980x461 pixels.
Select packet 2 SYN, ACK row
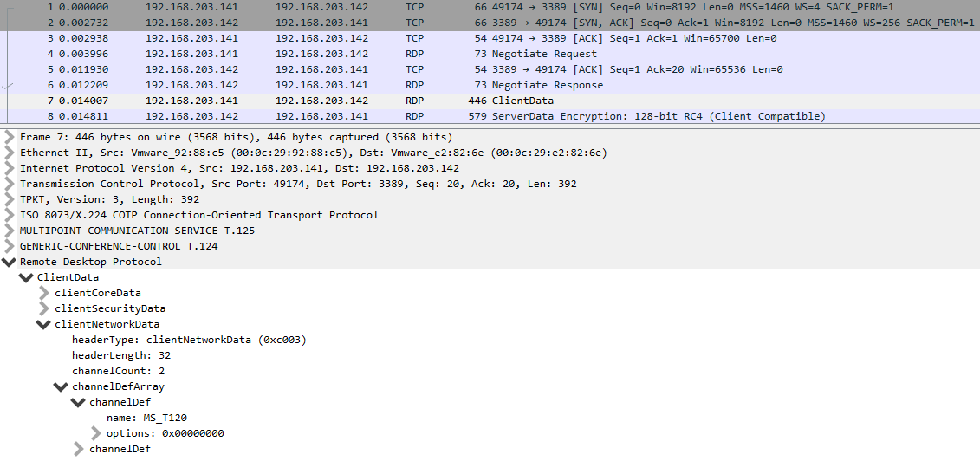(490, 23)
